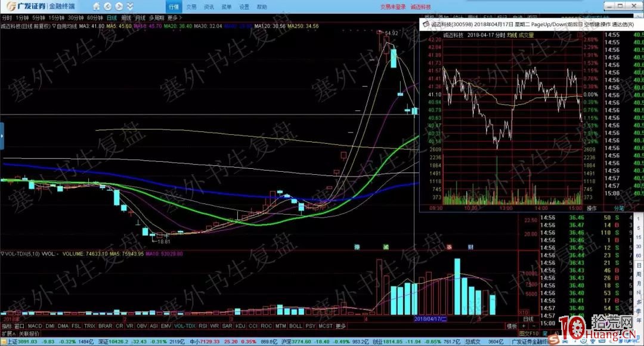The width and height of the screenshot is (644, 346).
Task: Click the 指标 indicator tab
Action: 7,326
